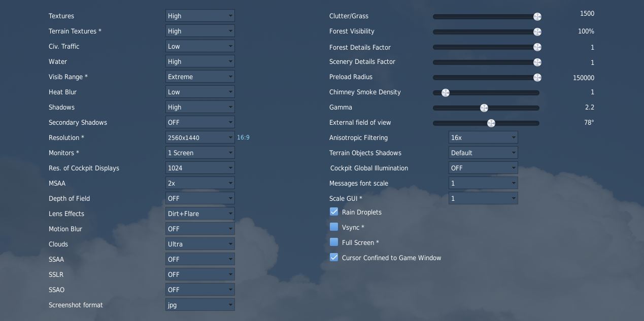The width and height of the screenshot is (644, 321).
Task: Uncheck Cursor Confined to Game Window
Action: 334,257
